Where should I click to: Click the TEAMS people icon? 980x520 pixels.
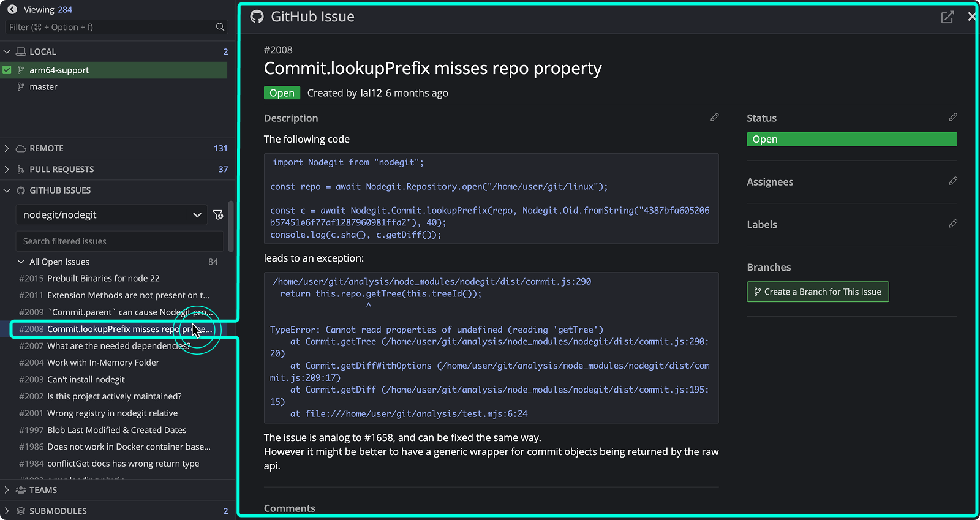point(21,490)
